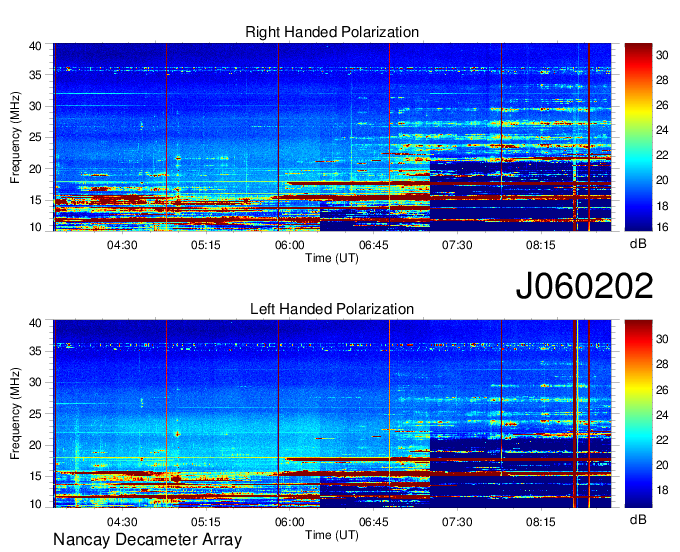Click the 30 MHz frequency tick of the Left Handed plot
Image resolution: width=680 pixels, height=552 pixels.
[36, 382]
